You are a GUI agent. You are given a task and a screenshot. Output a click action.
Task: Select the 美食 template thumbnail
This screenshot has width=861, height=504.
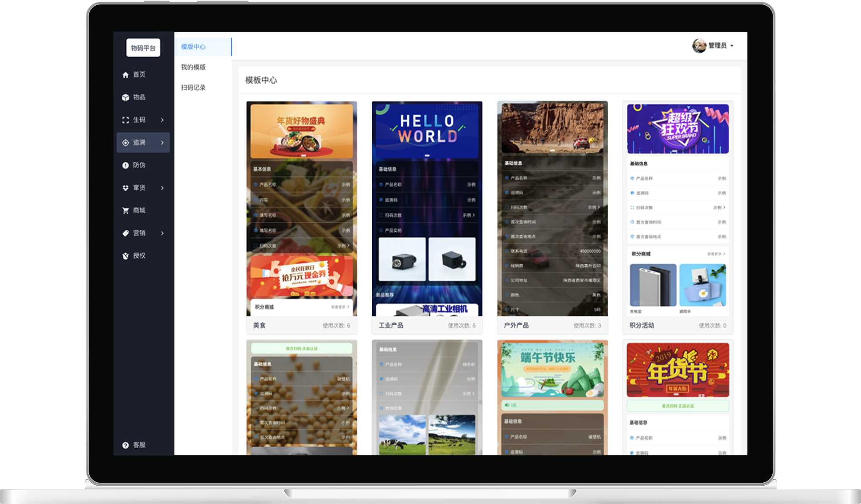point(302,209)
